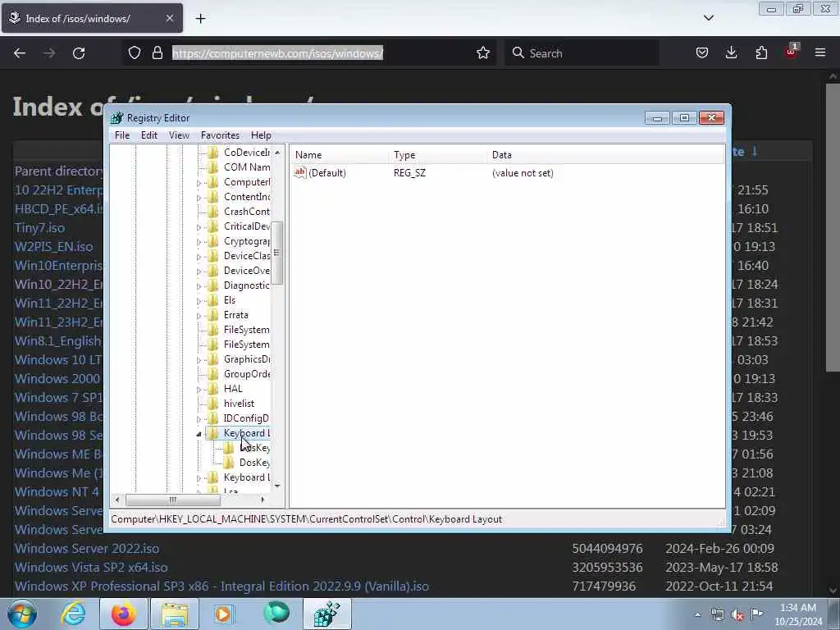Show hidden system tray icons
The height and width of the screenshot is (630, 840).
(x=697, y=614)
